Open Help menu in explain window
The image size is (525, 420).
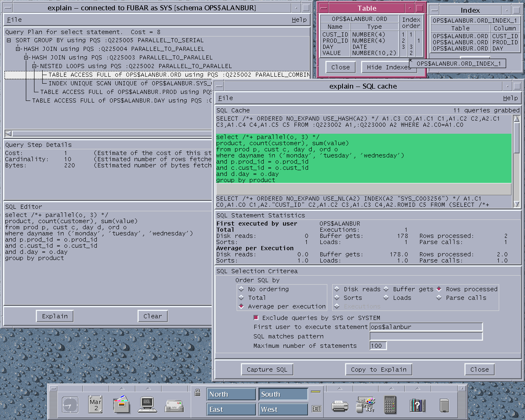pyautogui.click(x=299, y=20)
